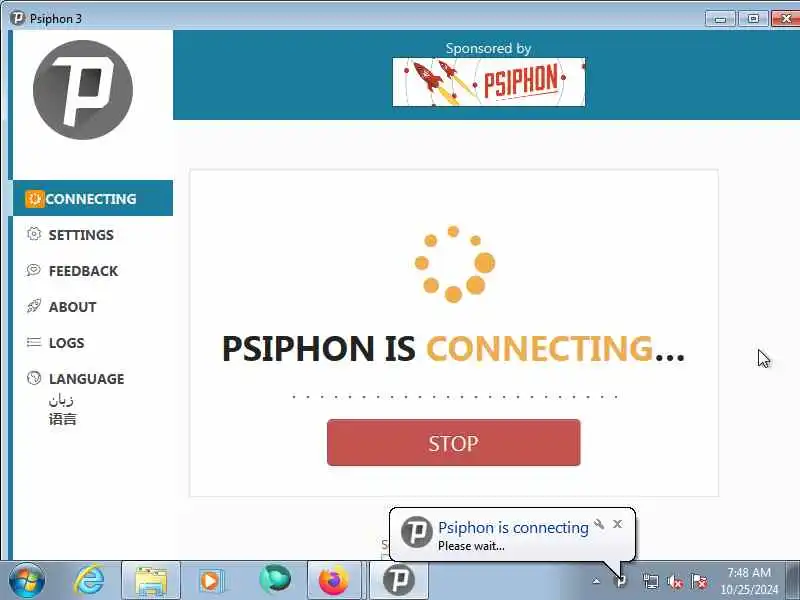Click the Logs list icon
The width and height of the screenshot is (800, 600).
[34, 342]
